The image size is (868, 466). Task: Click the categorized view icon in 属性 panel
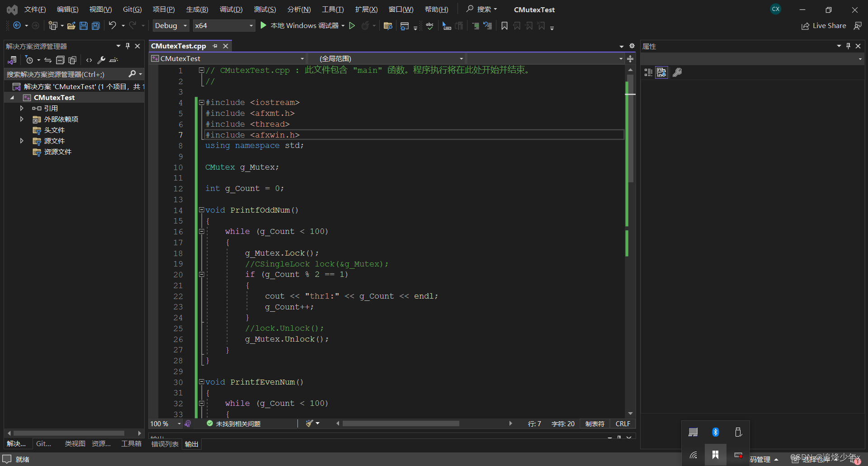pos(648,72)
